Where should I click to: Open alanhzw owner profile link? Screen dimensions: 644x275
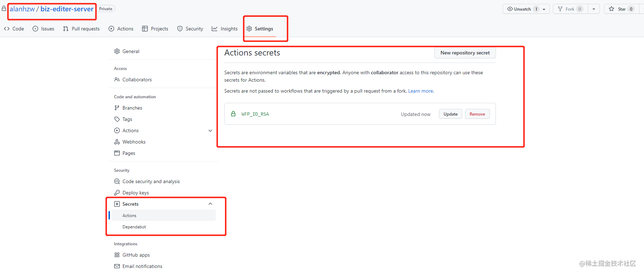point(22,9)
